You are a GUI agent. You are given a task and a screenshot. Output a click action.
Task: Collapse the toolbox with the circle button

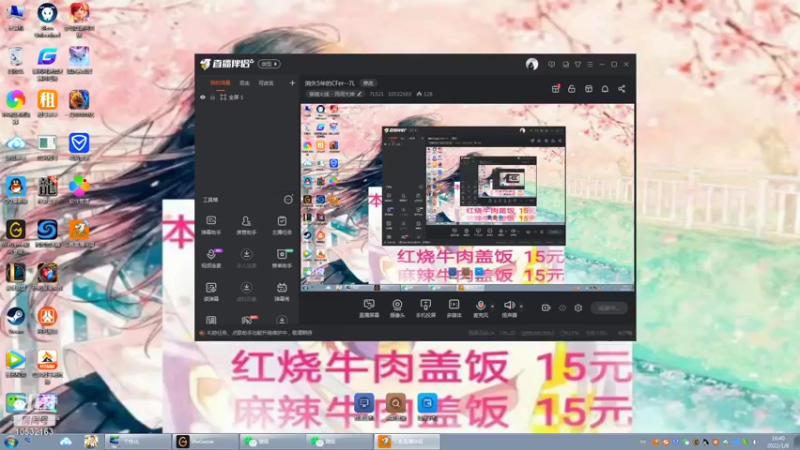(288, 199)
